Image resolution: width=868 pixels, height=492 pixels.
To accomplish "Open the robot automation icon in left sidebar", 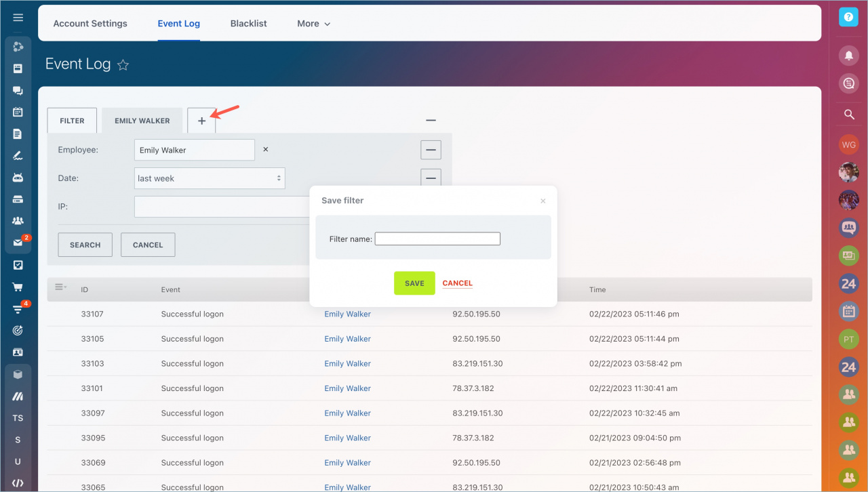I will [x=18, y=178].
